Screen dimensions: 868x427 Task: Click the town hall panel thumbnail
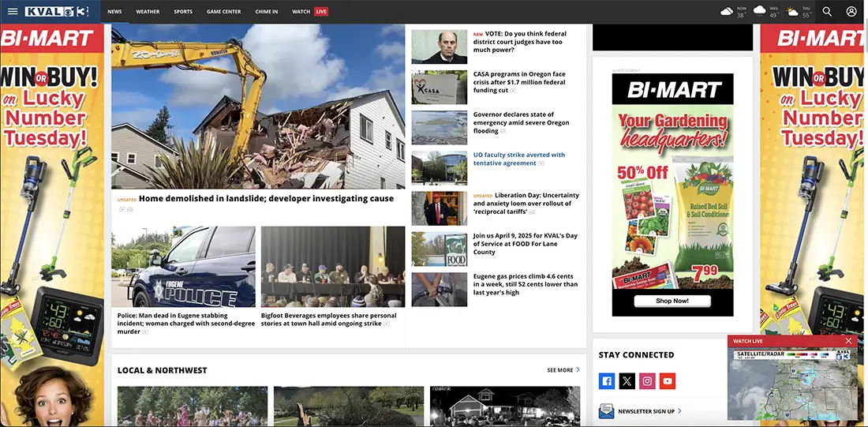[333, 267]
